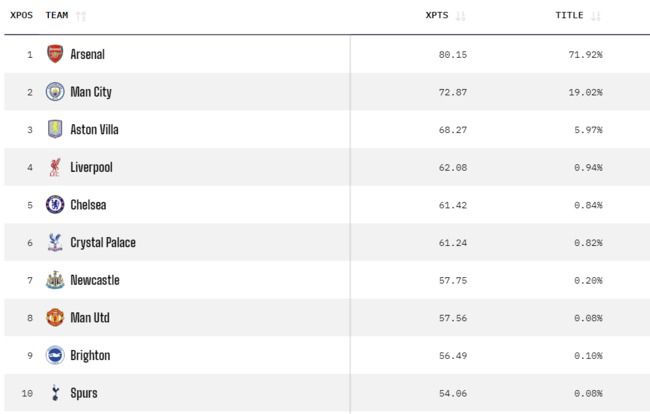
Task: Click the Chelsea badge icon
Action: pos(55,205)
